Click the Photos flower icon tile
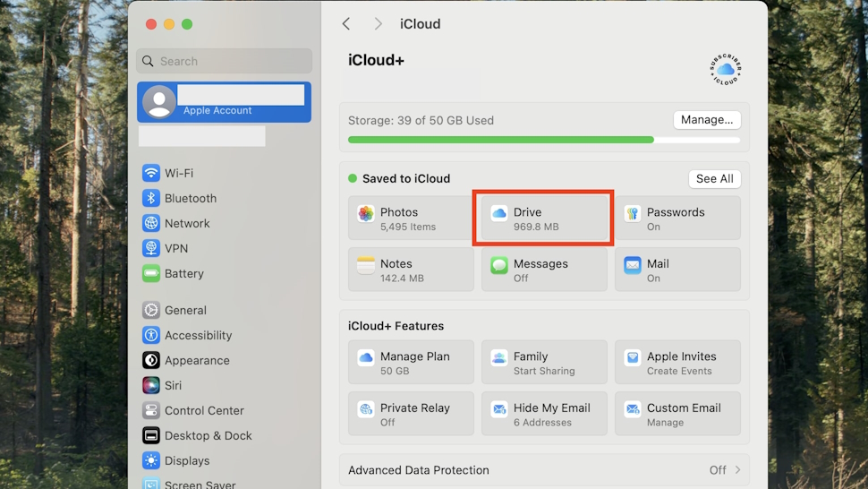This screenshot has width=868, height=489. point(365,213)
